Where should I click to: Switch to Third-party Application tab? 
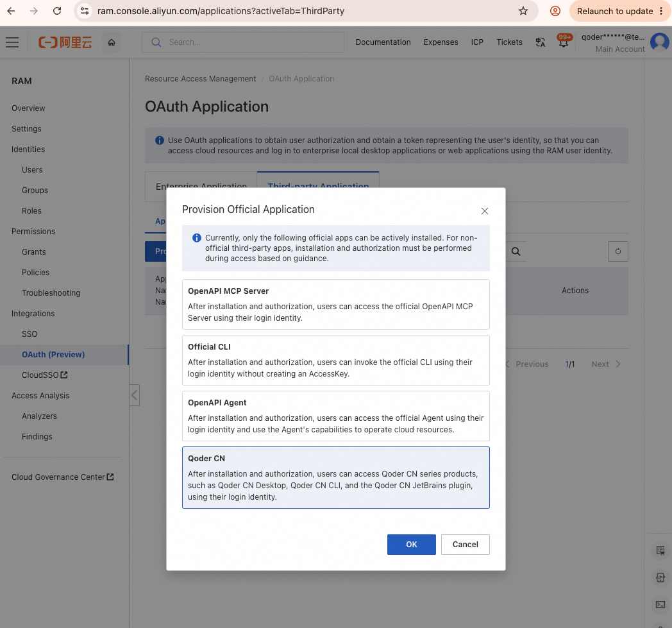click(318, 187)
